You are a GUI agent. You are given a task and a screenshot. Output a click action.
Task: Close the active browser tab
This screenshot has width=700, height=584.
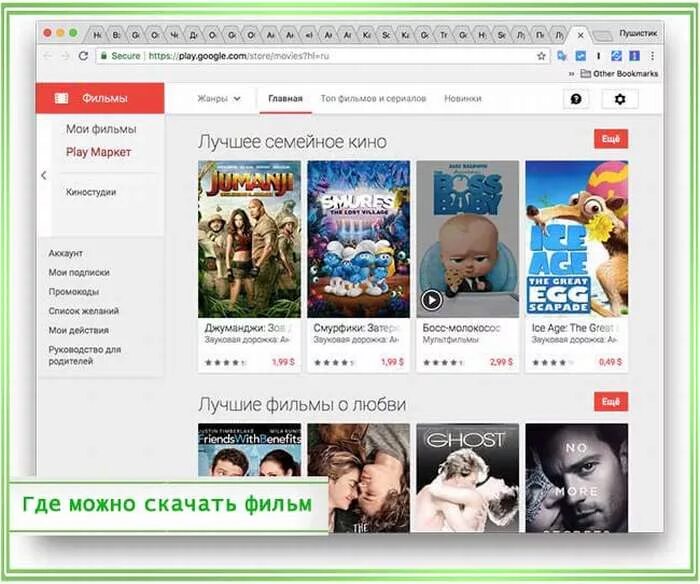[580, 35]
